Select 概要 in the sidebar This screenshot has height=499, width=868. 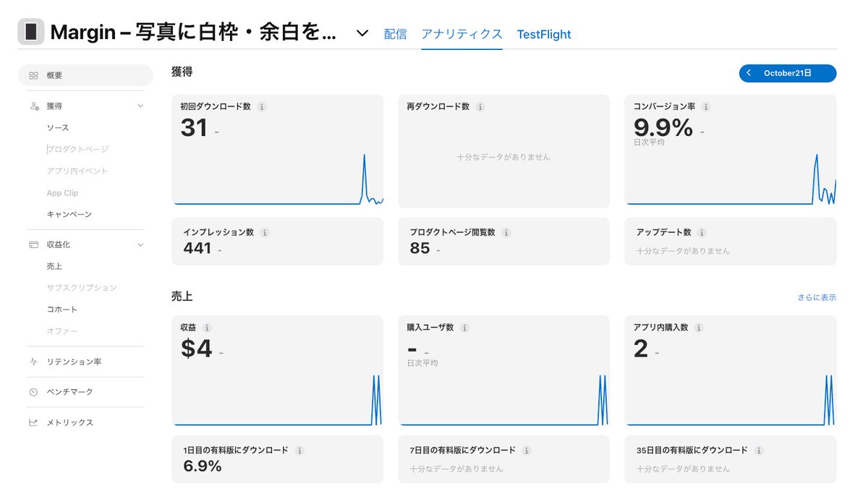[85, 75]
